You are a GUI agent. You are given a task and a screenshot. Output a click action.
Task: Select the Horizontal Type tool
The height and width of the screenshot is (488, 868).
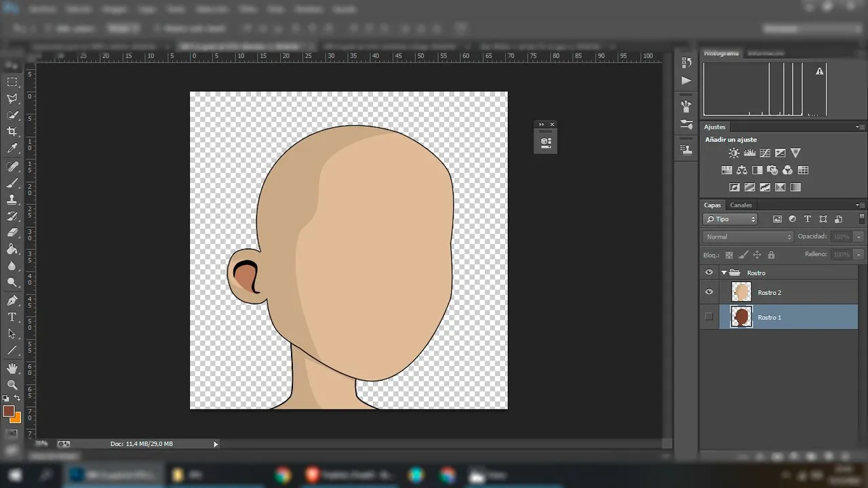click(12, 317)
